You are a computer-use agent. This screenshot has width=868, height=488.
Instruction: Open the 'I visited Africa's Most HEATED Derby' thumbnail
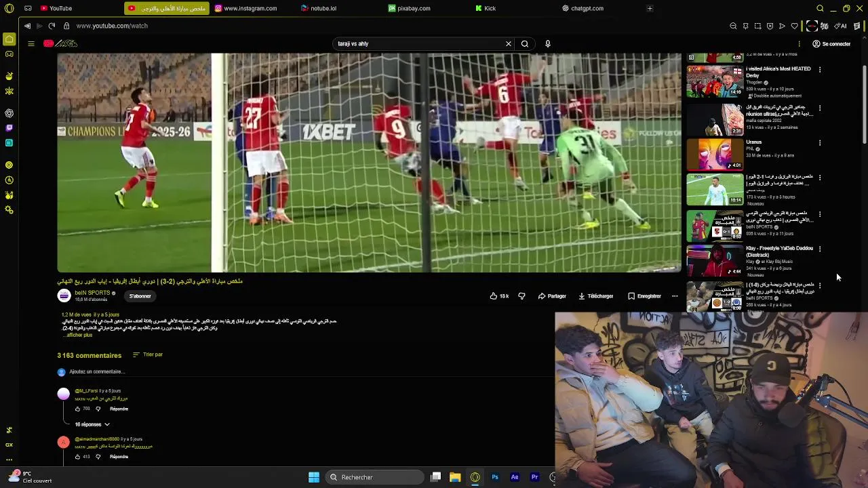715,81
